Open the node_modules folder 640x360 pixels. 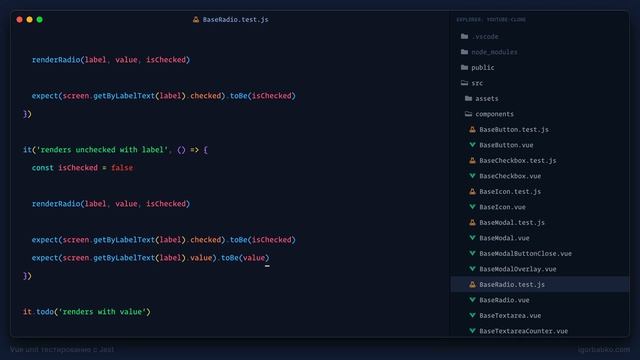tap(494, 52)
